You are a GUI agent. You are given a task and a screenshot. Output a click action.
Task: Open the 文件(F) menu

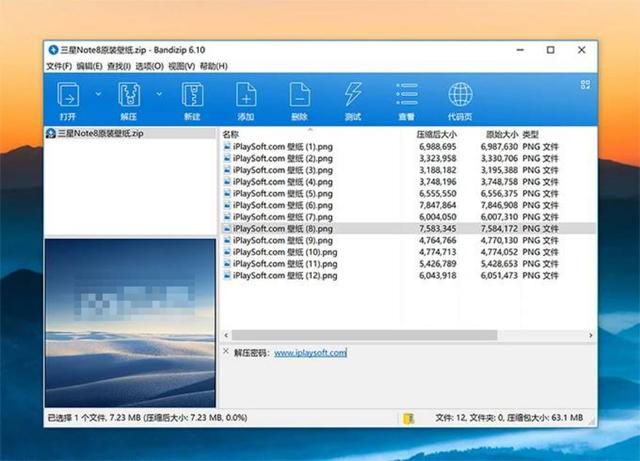59,66
